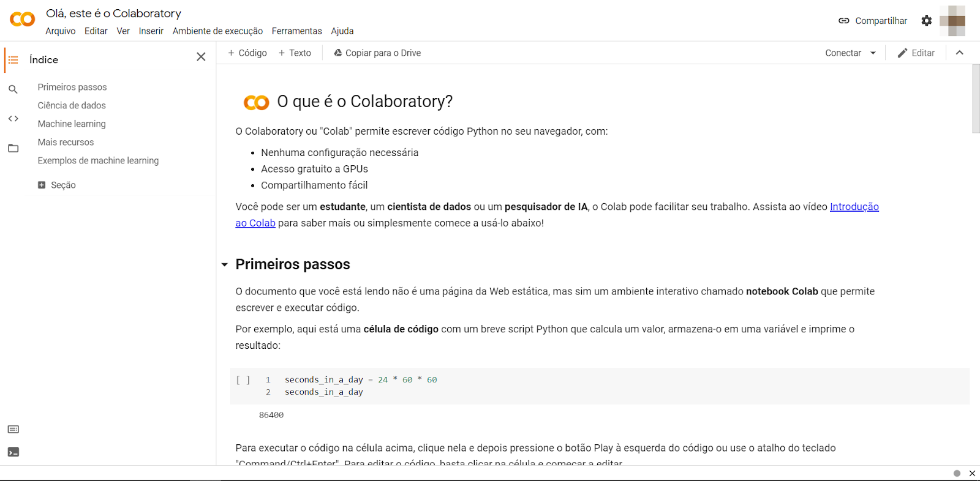
Task: Open the command palette icon
Action: (x=13, y=429)
